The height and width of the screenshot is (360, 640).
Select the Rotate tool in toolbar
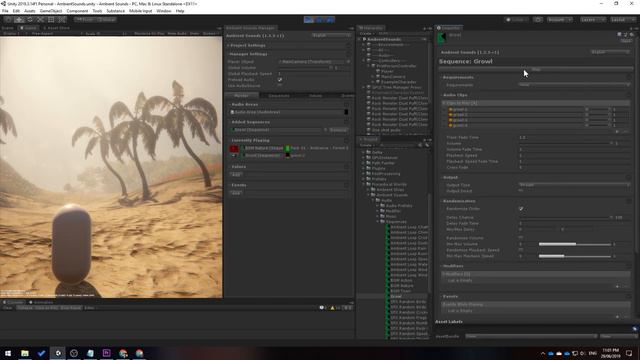pos(30,20)
